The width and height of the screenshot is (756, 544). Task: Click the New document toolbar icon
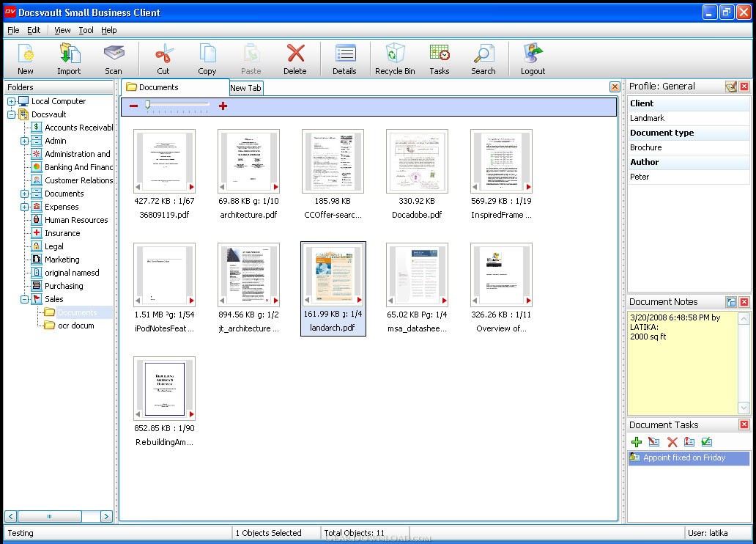coord(26,59)
